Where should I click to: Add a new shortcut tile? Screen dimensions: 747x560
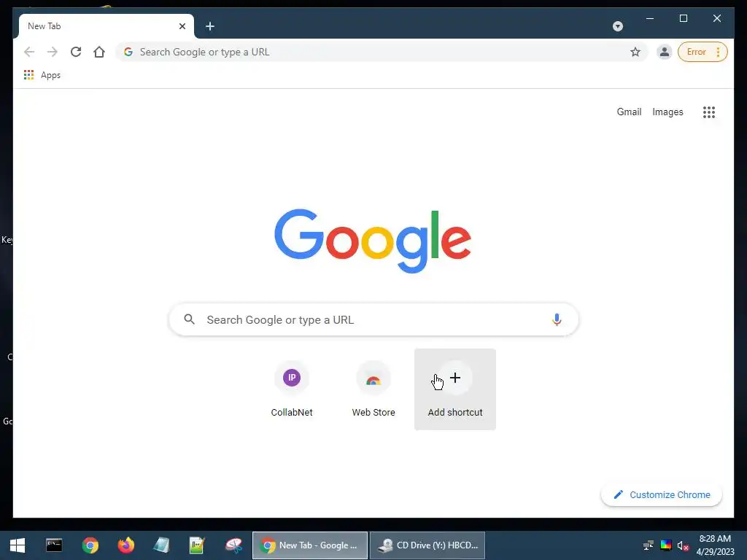click(455, 389)
